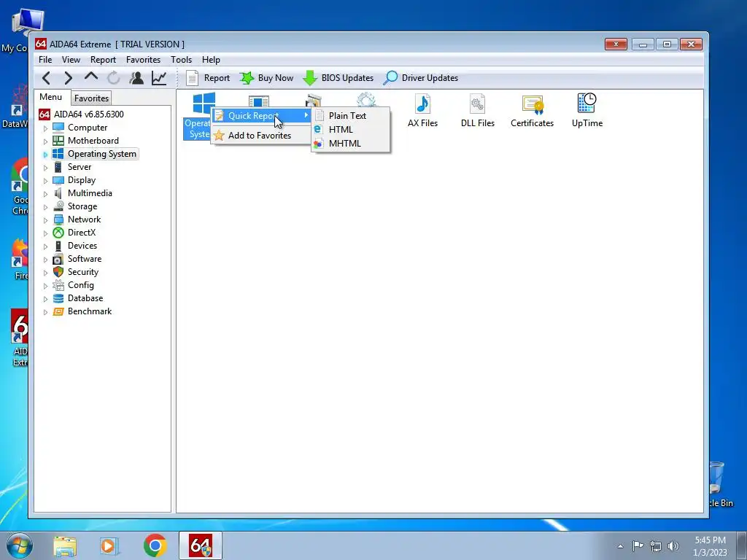Open the File menu

pyautogui.click(x=45, y=60)
